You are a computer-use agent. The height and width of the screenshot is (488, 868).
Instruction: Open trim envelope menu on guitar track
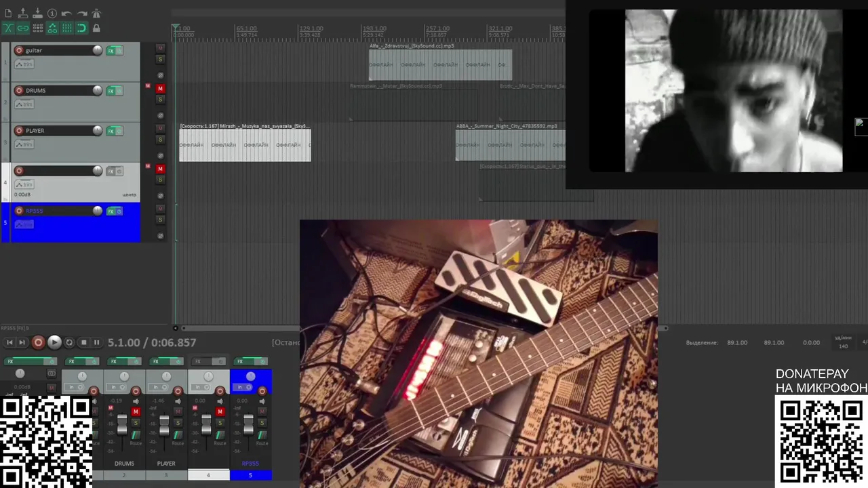point(24,64)
